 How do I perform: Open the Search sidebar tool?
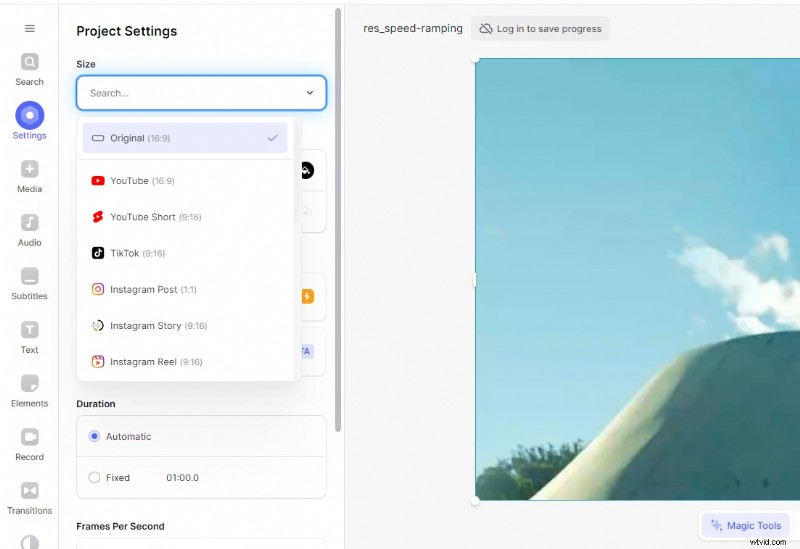point(30,69)
